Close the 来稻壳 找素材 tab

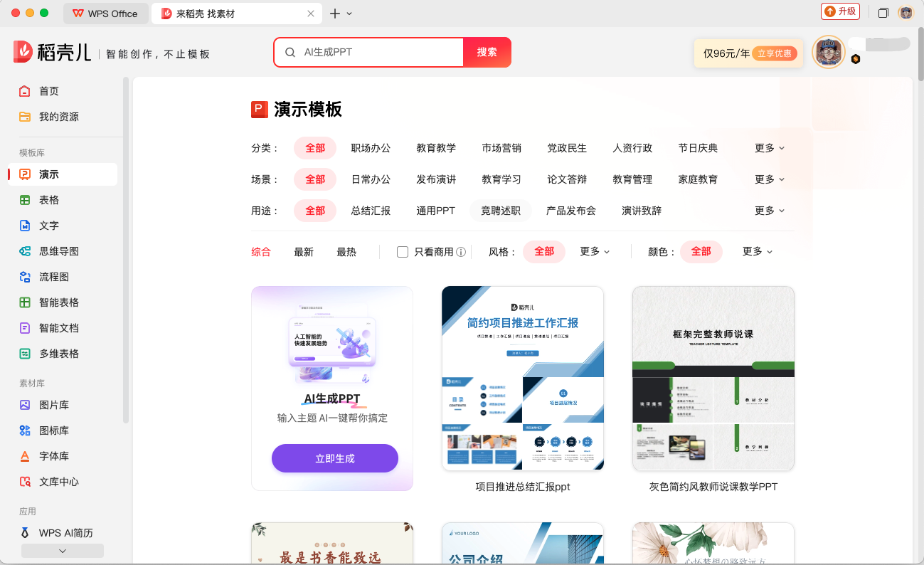[x=311, y=14]
